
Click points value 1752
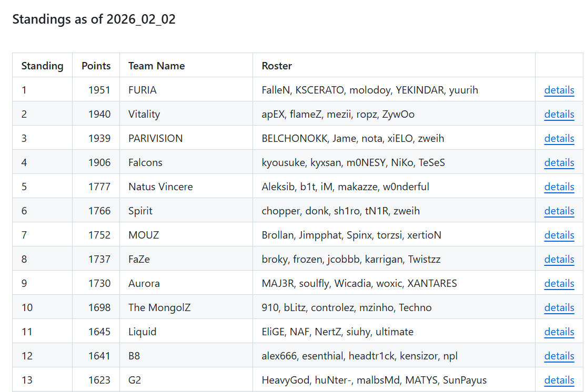(99, 235)
